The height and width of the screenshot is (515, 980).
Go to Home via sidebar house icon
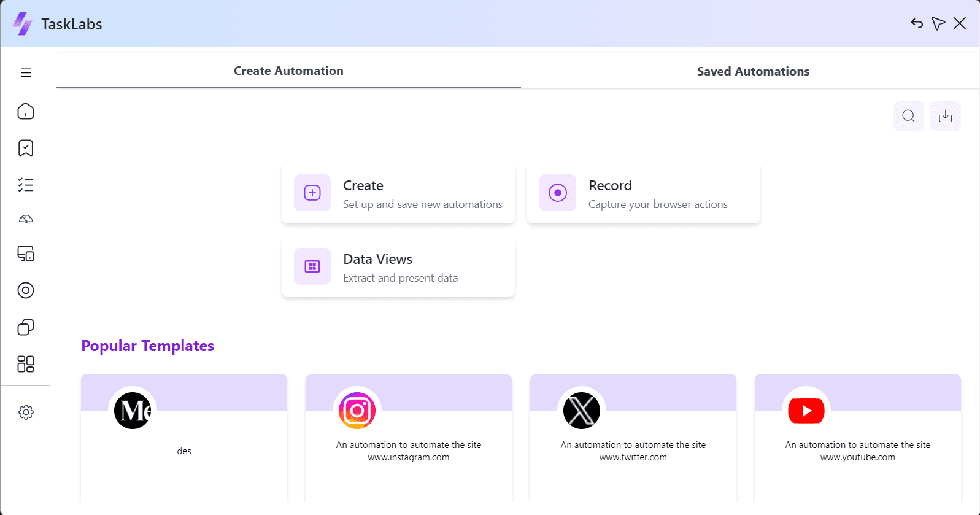26,111
